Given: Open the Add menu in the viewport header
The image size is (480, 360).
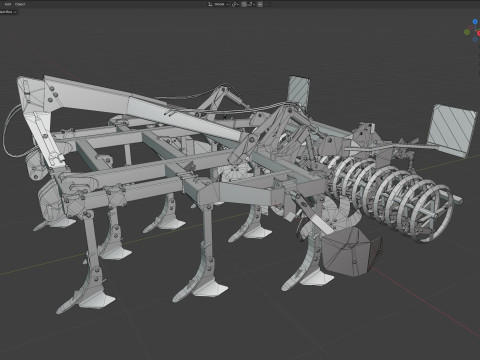Looking at the screenshot, I should 8,4.
